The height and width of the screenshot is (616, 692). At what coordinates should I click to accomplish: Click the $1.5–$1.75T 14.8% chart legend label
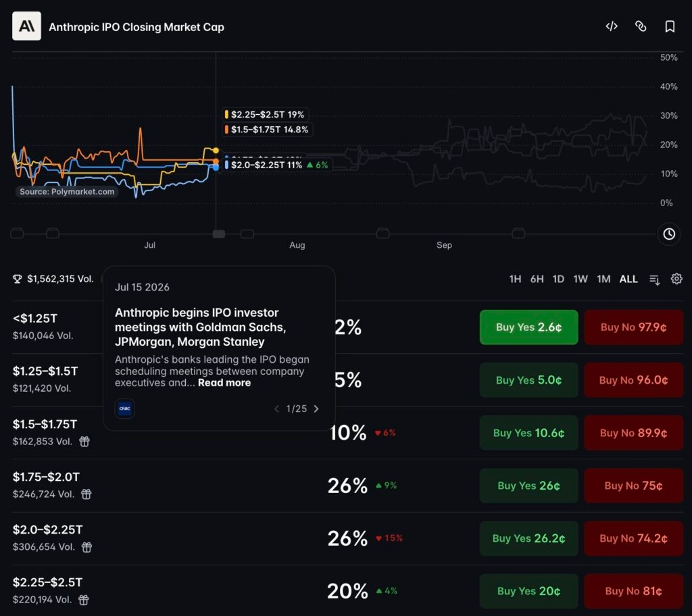(266, 130)
